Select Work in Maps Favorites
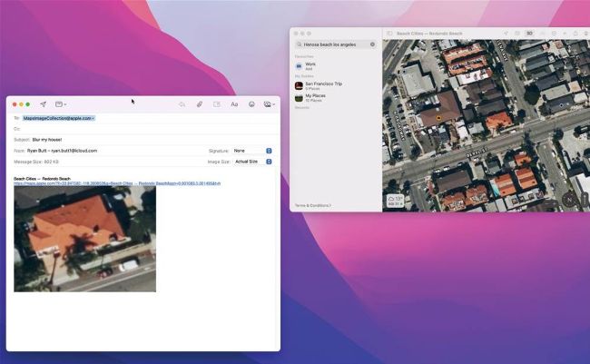Image resolution: width=590 pixels, height=364 pixels. pos(310,65)
